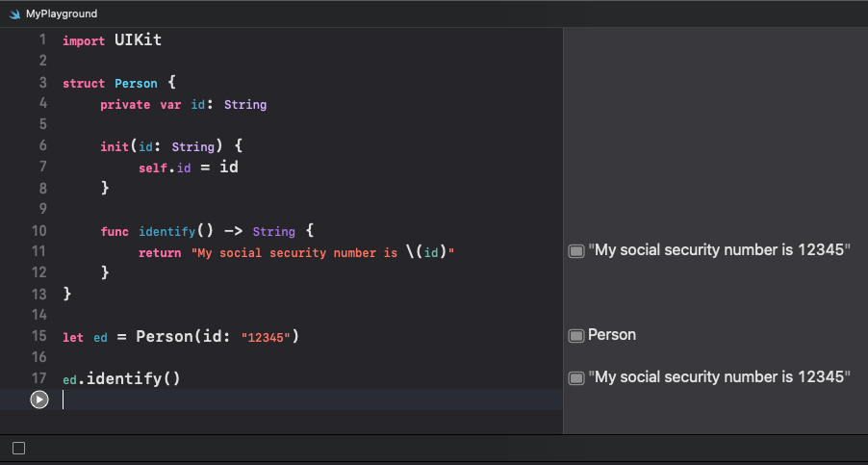
Task: Click line number 14 in gutter
Action: click(39, 315)
